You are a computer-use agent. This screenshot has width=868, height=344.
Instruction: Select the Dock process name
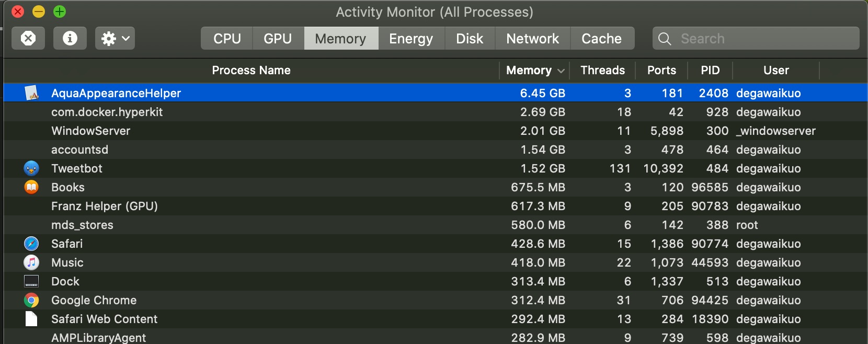[65, 281]
